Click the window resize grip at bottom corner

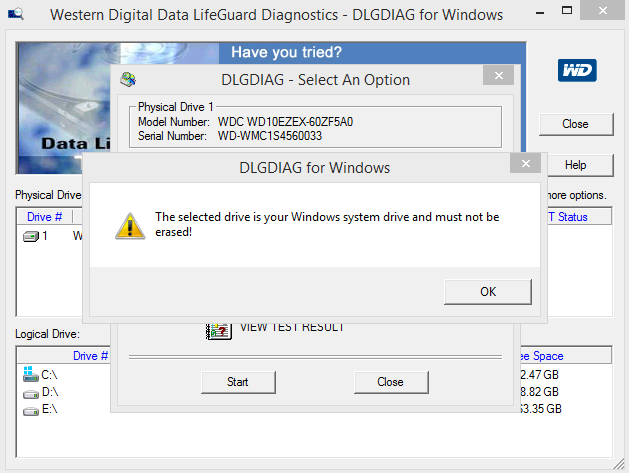click(x=619, y=464)
